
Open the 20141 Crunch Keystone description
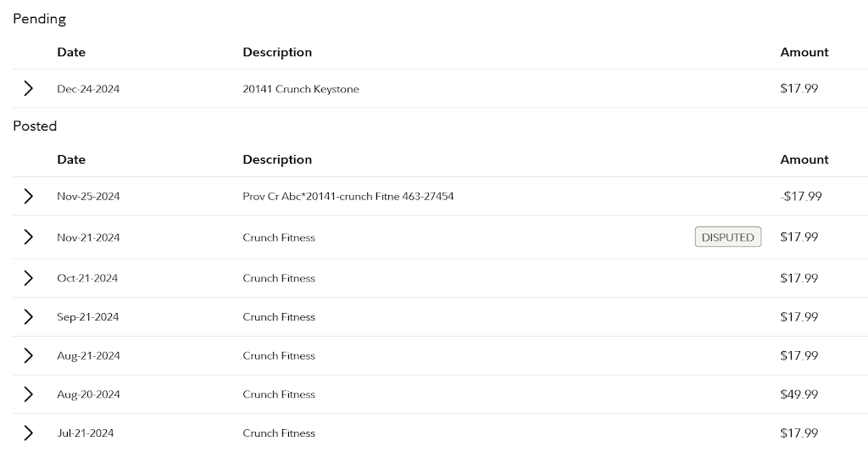[x=300, y=89]
